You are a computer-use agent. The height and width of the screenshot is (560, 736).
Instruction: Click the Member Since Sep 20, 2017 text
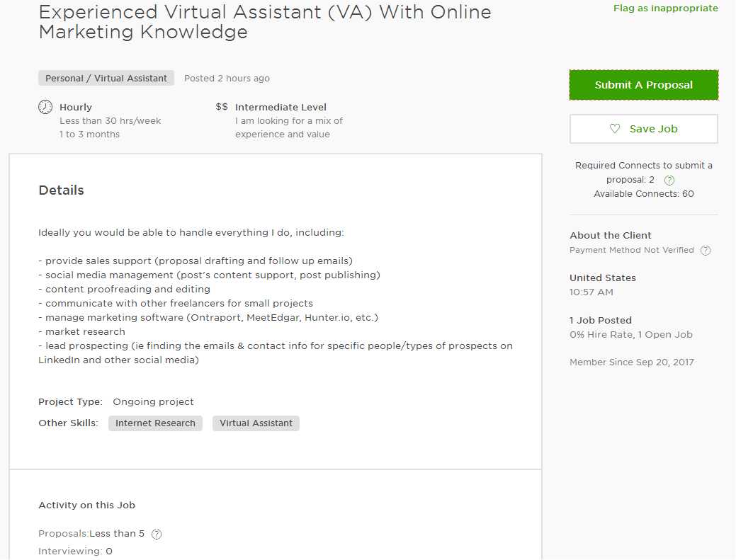[x=631, y=362]
